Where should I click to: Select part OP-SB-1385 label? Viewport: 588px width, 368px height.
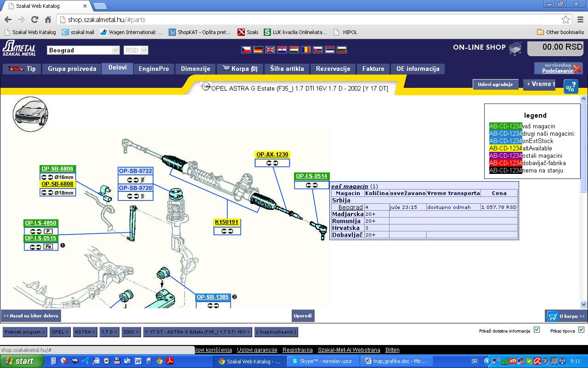[x=213, y=297]
